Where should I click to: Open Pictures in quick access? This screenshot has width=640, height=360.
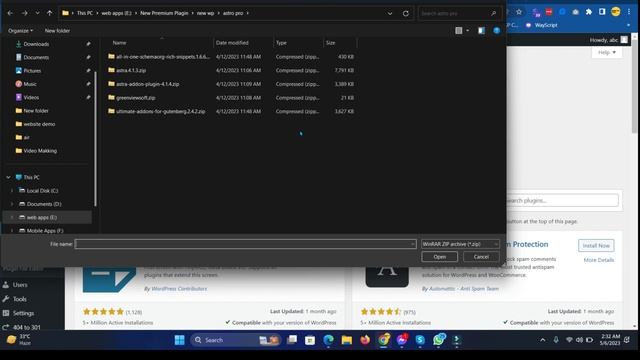(32, 71)
